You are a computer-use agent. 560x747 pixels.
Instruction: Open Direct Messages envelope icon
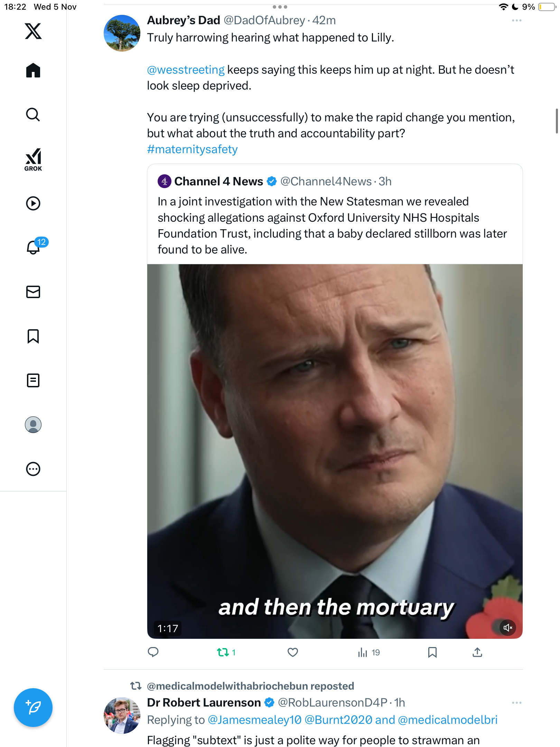click(33, 292)
